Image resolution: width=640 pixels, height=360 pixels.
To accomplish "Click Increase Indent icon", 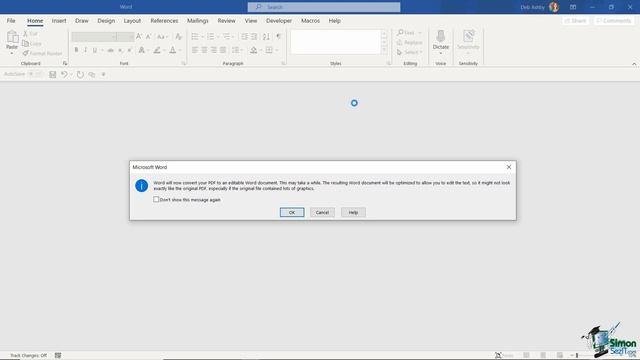I will (x=254, y=37).
